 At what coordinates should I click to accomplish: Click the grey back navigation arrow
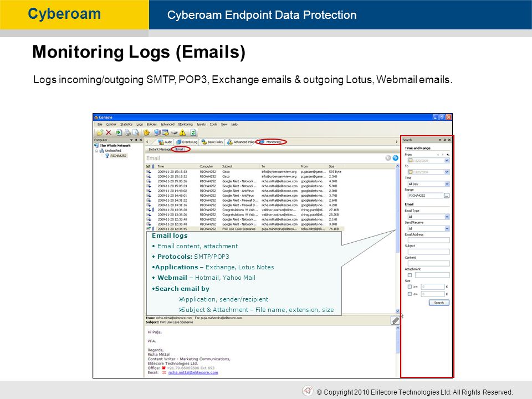click(388, 158)
